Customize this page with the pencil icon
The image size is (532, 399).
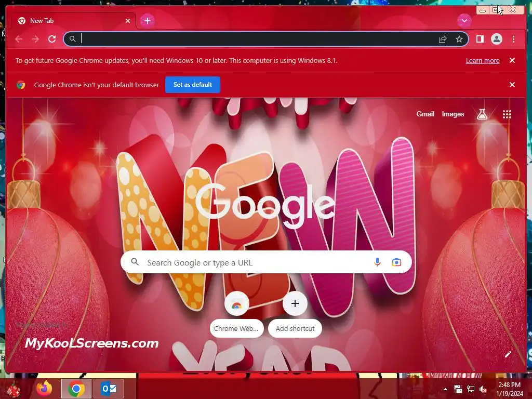[508, 354]
